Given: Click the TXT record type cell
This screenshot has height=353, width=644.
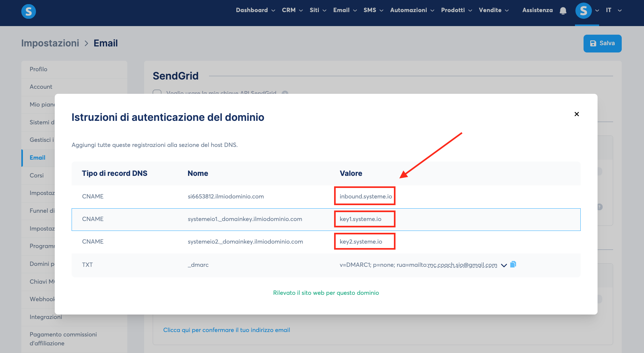Looking at the screenshot, I should tap(87, 265).
